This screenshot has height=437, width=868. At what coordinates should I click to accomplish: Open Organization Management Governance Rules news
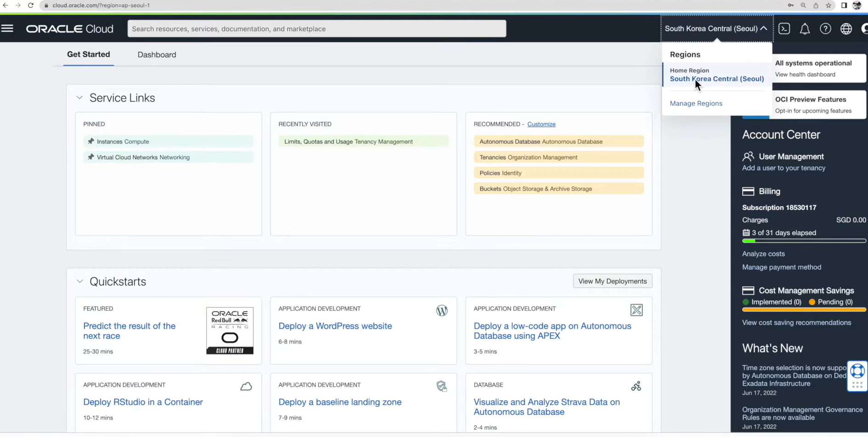coord(802,414)
